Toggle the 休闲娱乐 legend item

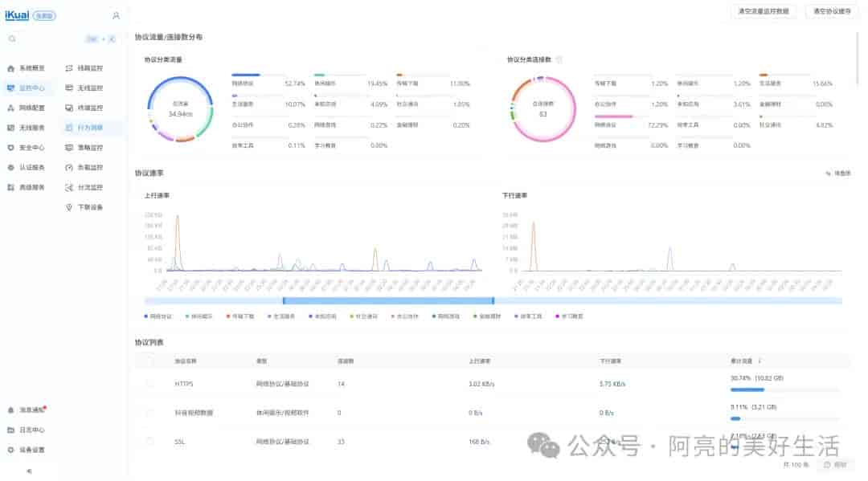[x=199, y=316]
